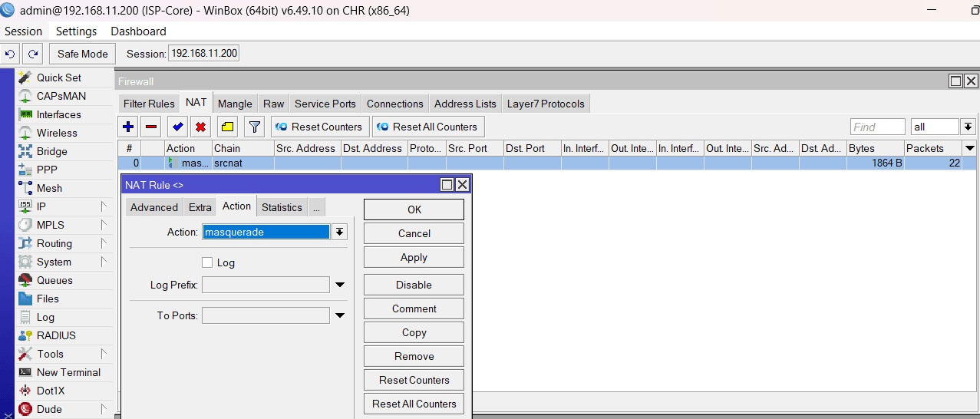The width and height of the screenshot is (980, 419).
Task: Open the Session menu
Action: click(24, 31)
